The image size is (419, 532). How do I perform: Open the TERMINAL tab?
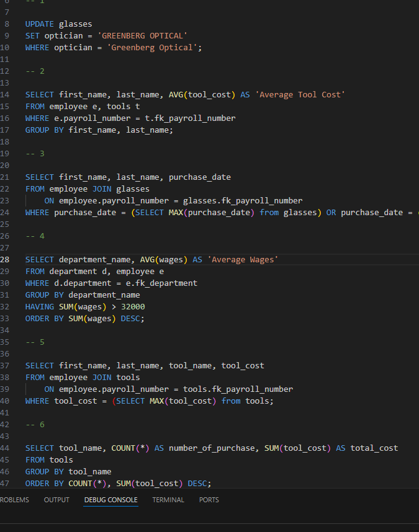tap(168, 500)
